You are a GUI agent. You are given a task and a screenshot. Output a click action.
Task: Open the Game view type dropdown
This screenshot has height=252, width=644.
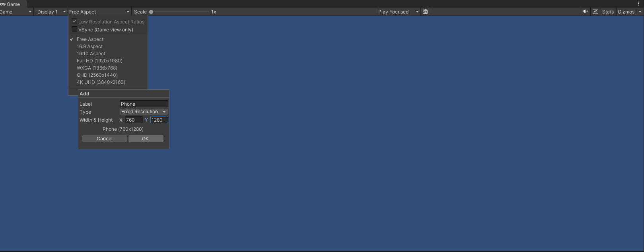(16, 12)
